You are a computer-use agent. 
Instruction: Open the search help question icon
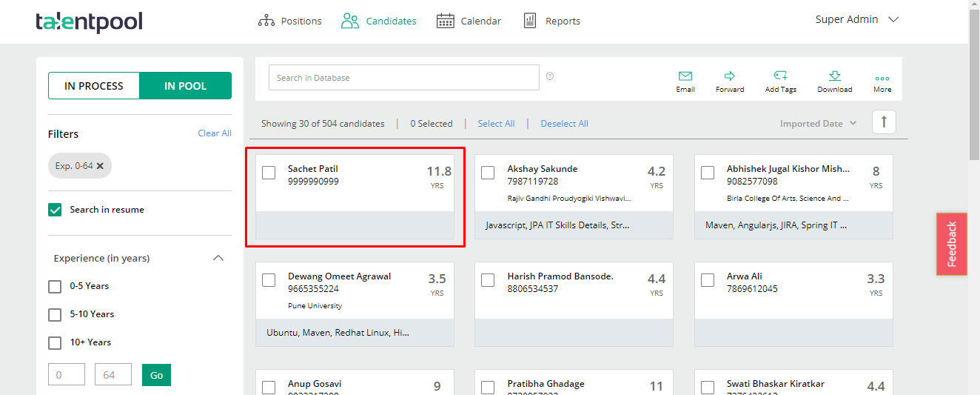[x=550, y=76]
